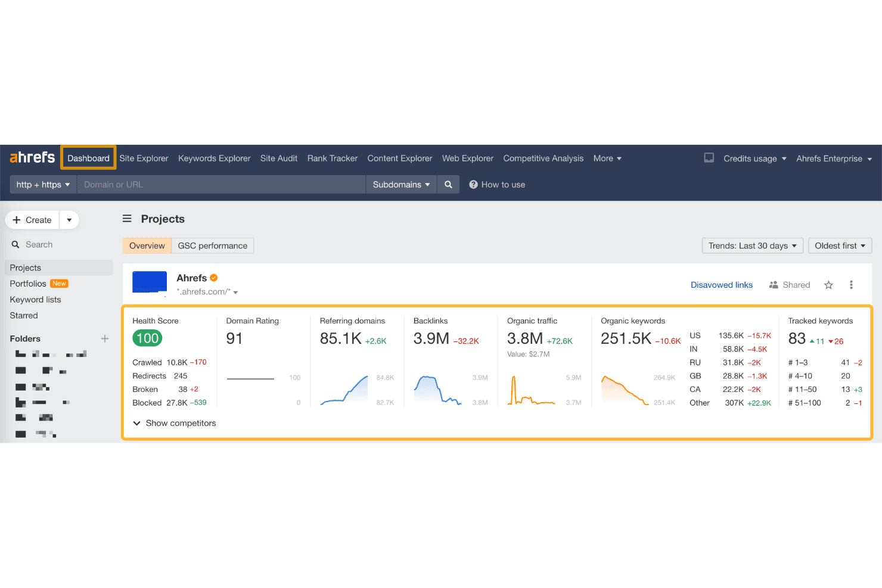Image resolution: width=882 pixels, height=588 pixels.
Task: Click the Shared people icon
Action: tap(774, 285)
